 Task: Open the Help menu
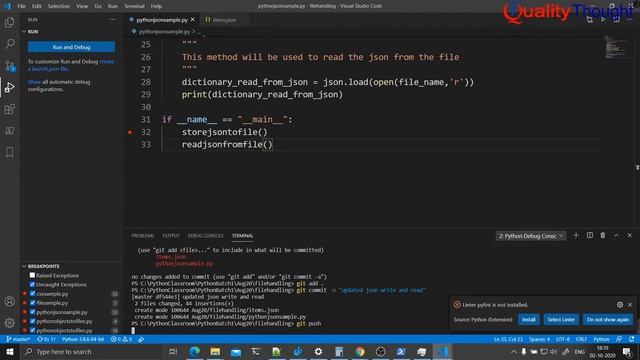click(156, 6)
